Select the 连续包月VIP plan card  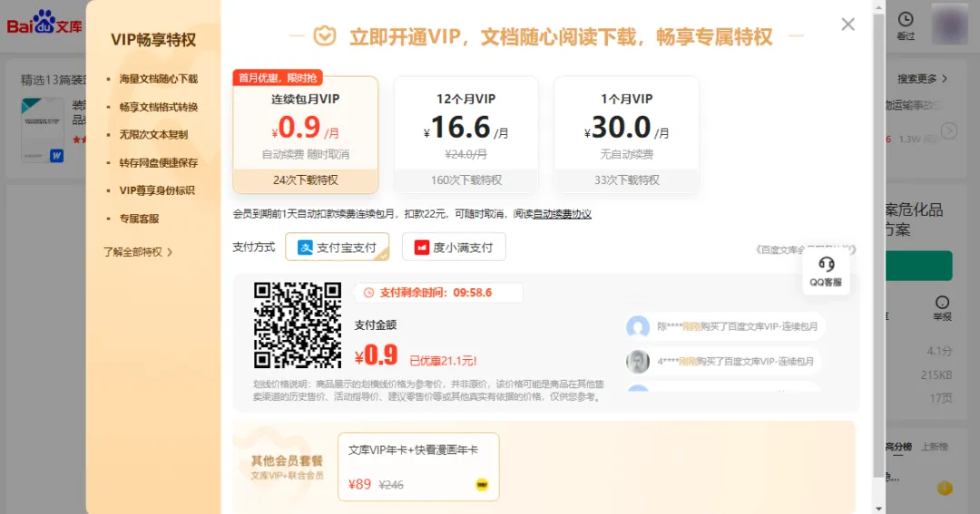[x=306, y=135]
